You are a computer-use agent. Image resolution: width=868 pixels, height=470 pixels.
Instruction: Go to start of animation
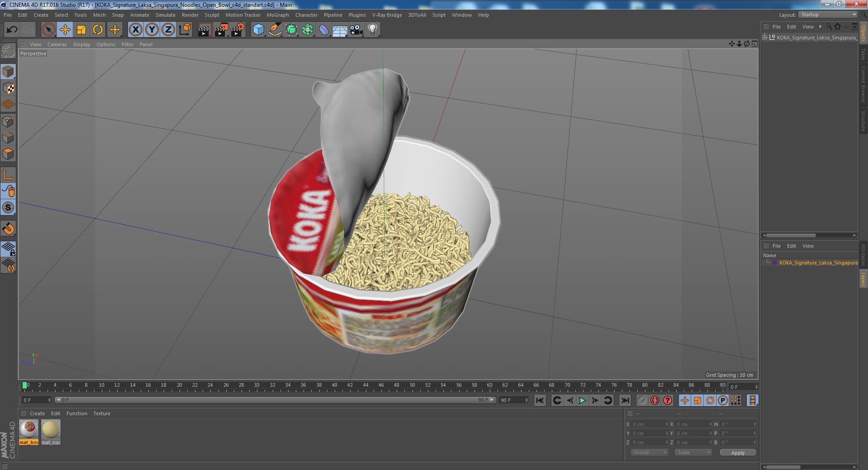pos(540,400)
